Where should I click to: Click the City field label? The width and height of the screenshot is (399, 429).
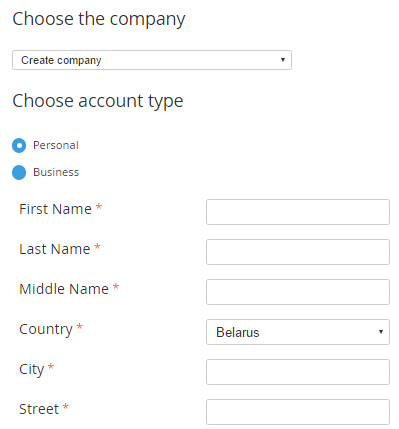pos(32,370)
